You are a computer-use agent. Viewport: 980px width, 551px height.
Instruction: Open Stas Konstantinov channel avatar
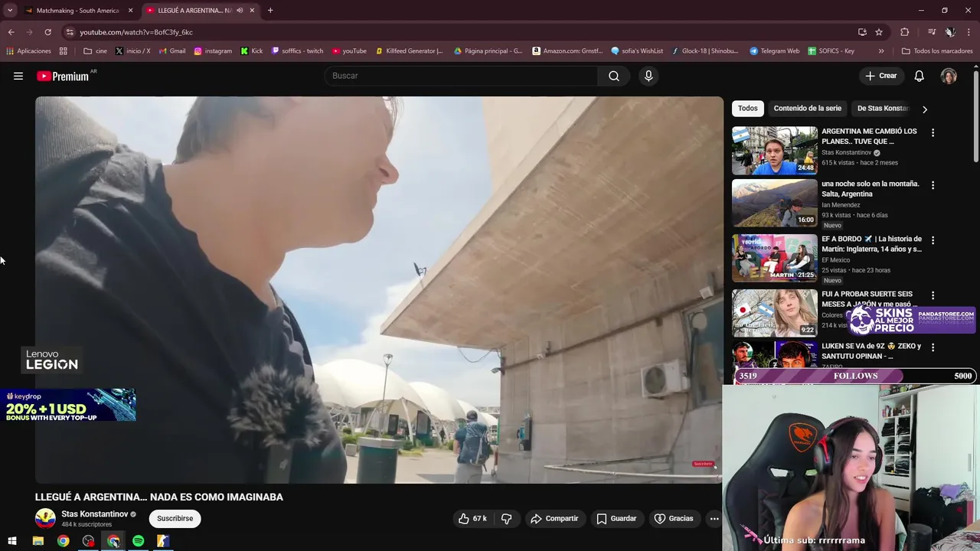pos(45,519)
